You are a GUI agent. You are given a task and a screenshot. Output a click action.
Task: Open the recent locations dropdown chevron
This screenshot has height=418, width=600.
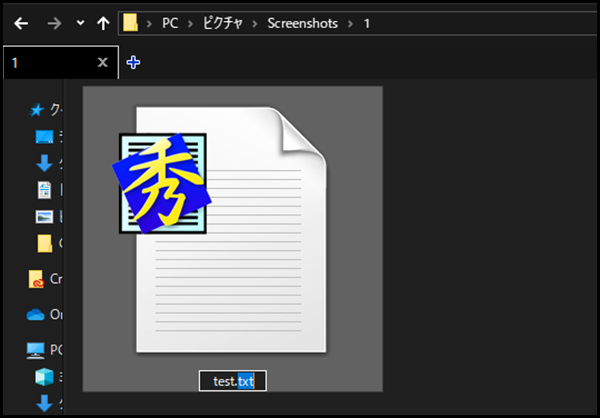80,22
